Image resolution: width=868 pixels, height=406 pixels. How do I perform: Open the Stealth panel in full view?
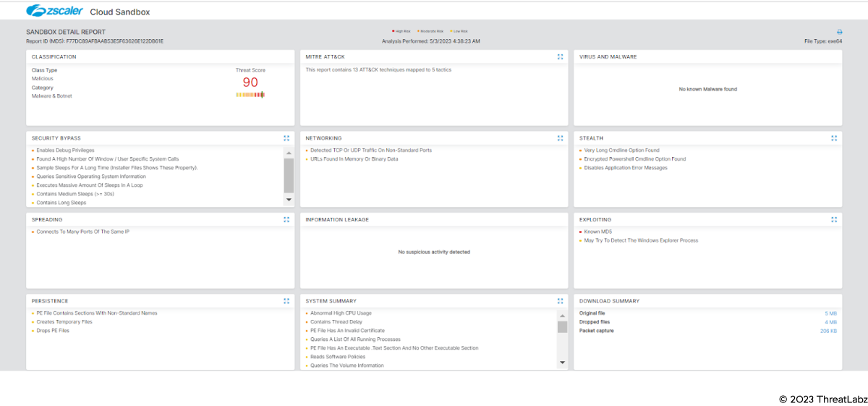tap(834, 138)
